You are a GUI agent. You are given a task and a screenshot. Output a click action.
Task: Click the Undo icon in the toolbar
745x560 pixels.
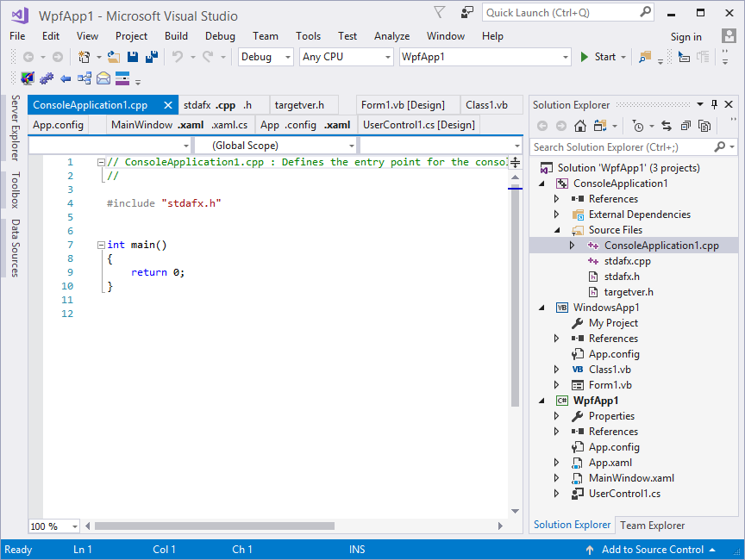click(x=178, y=56)
